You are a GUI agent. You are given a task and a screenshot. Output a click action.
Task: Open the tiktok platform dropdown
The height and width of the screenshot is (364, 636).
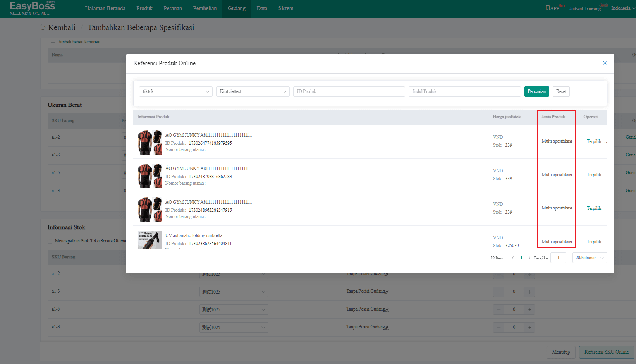(x=175, y=91)
